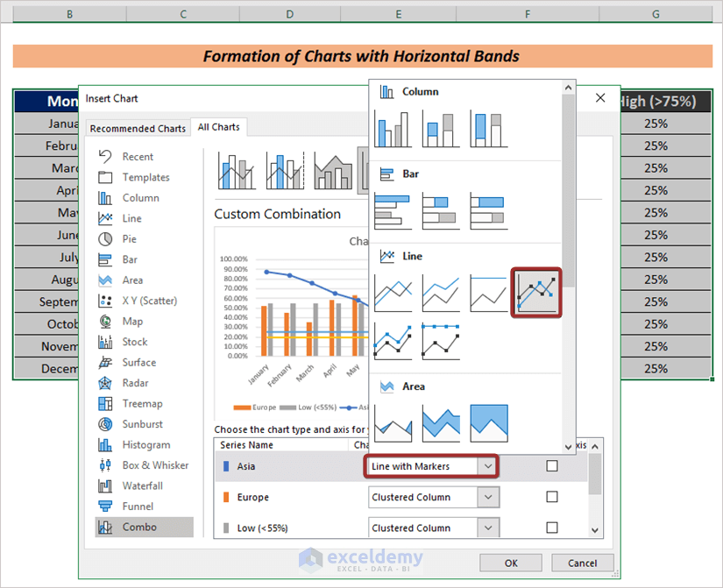723x588 pixels.
Task: Select Column in chart type list
Action: pos(145,198)
